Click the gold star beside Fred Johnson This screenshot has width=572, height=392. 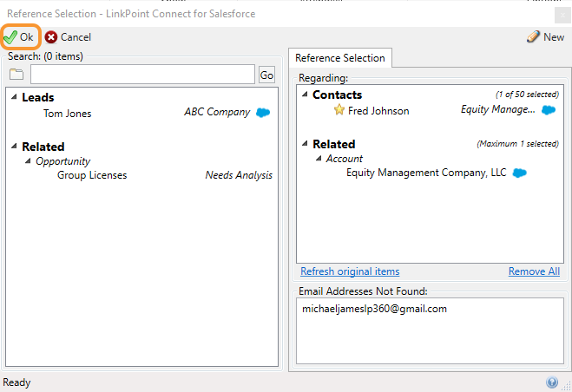pyautogui.click(x=339, y=109)
